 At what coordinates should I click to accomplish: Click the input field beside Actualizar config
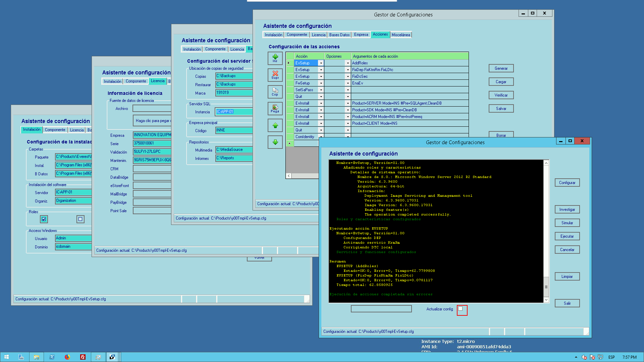[381, 309]
